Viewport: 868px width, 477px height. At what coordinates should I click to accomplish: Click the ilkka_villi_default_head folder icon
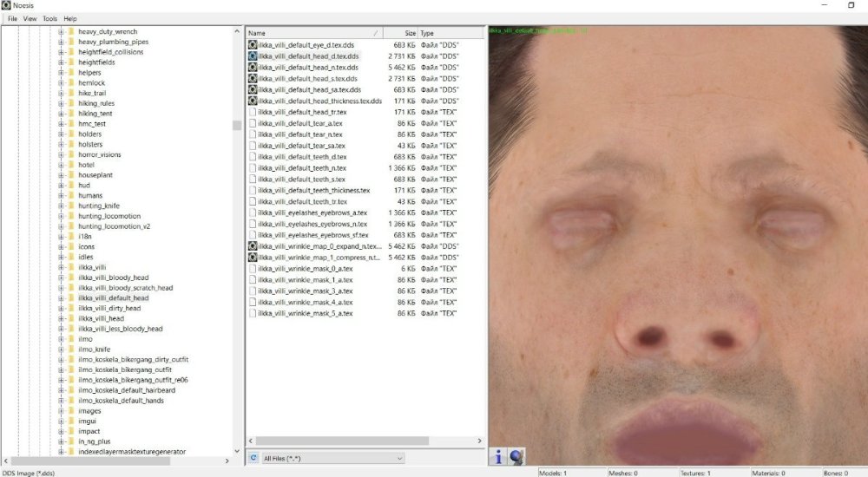tap(71, 298)
